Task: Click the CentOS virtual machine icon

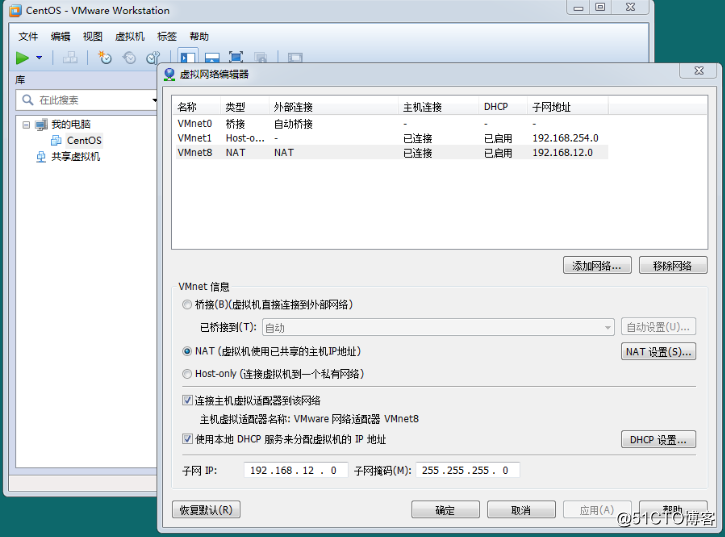Action: [x=56, y=140]
